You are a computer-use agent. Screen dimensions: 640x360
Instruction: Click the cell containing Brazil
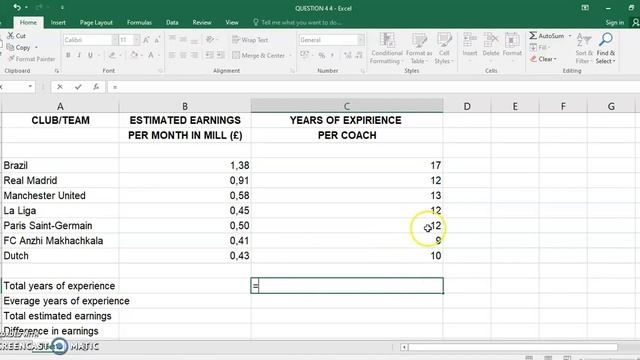pyautogui.click(x=60, y=165)
